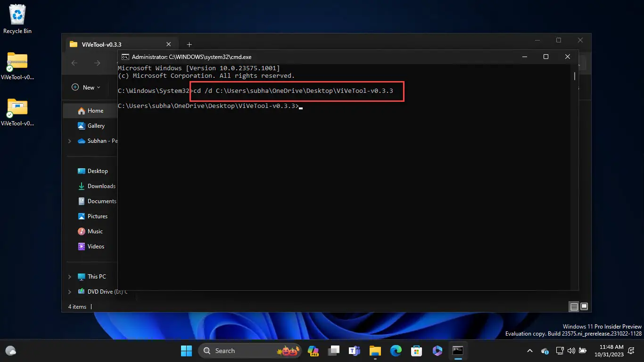Click the volume tray icon

tap(571, 351)
